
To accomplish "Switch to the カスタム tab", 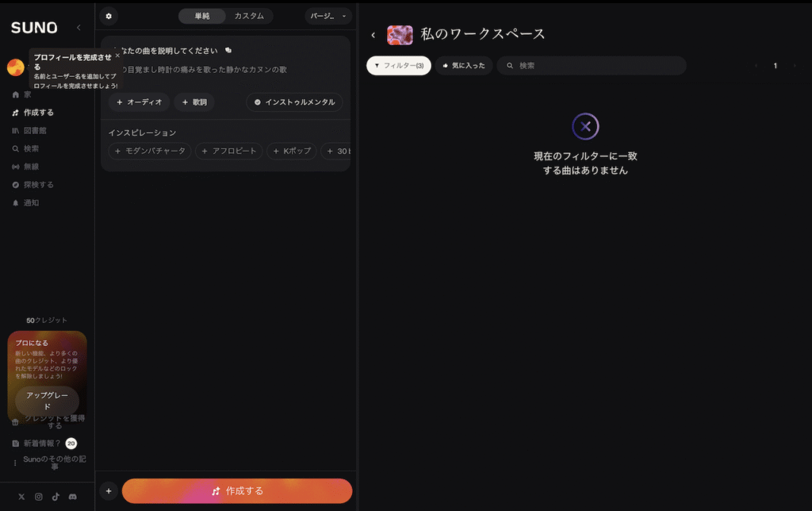I will click(249, 16).
